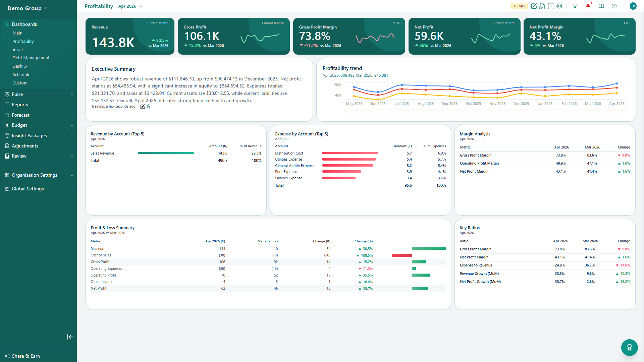The image size is (644, 362).
Task: Open the floating AI chat button
Action: [629, 348]
